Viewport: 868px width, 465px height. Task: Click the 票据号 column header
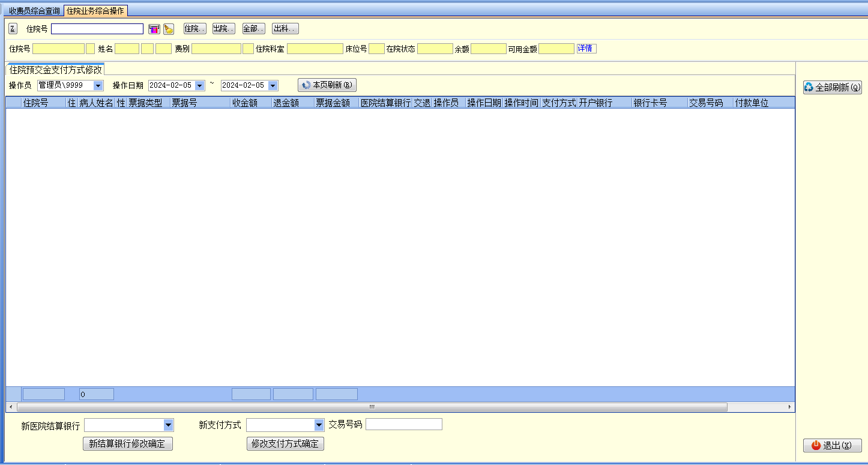(x=200, y=103)
